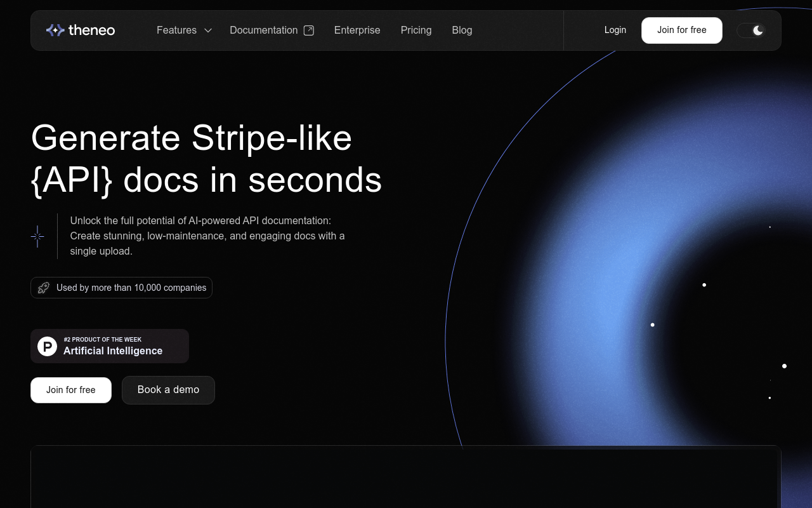The width and height of the screenshot is (812, 508).
Task: Open the Enterprise menu item
Action: click(x=357, y=30)
